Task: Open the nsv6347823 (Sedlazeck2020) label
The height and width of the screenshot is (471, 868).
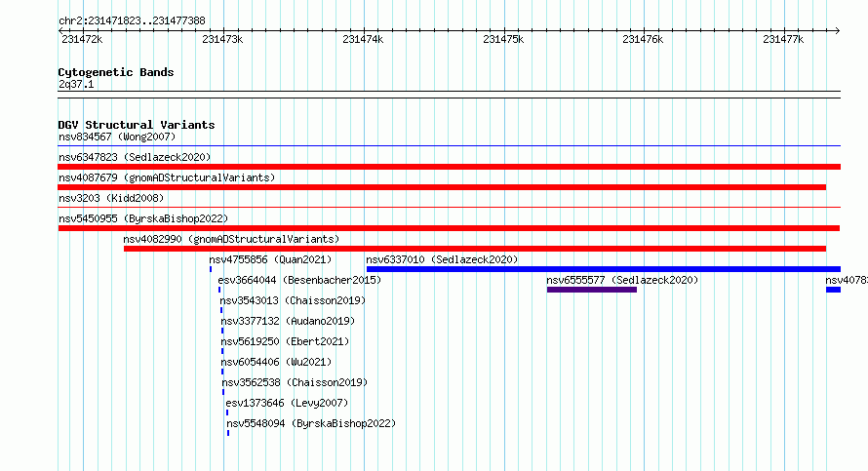Action: tap(135, 157)
